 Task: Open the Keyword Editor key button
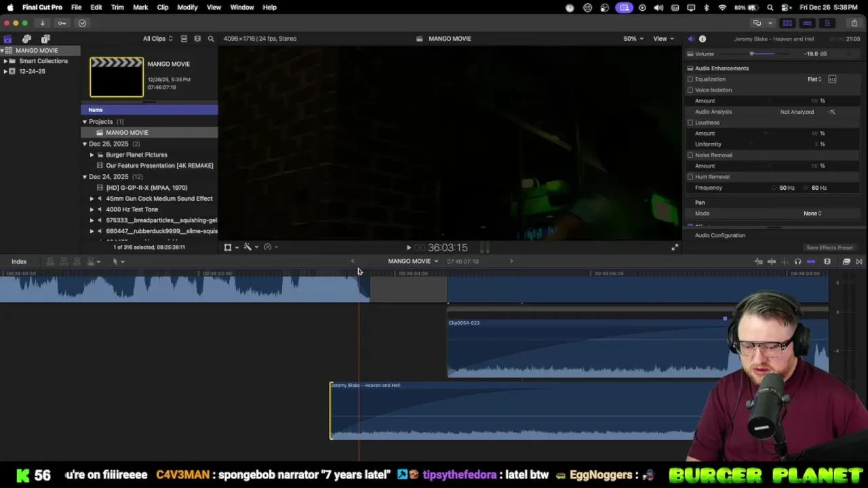(x=62, y=23)
